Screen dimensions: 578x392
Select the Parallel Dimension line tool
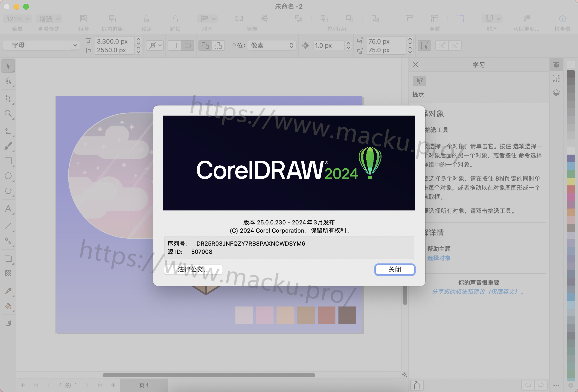click(8, 226)
